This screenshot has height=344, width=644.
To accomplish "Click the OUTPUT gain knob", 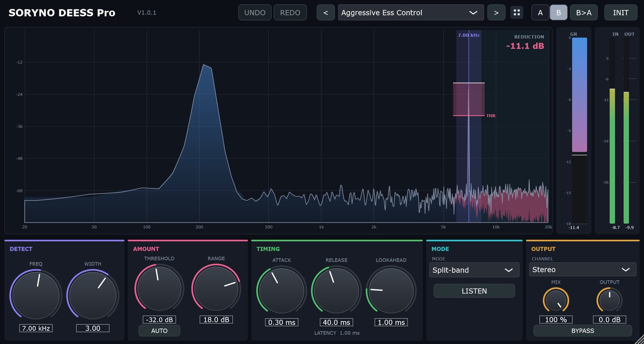I will point(609,300).
